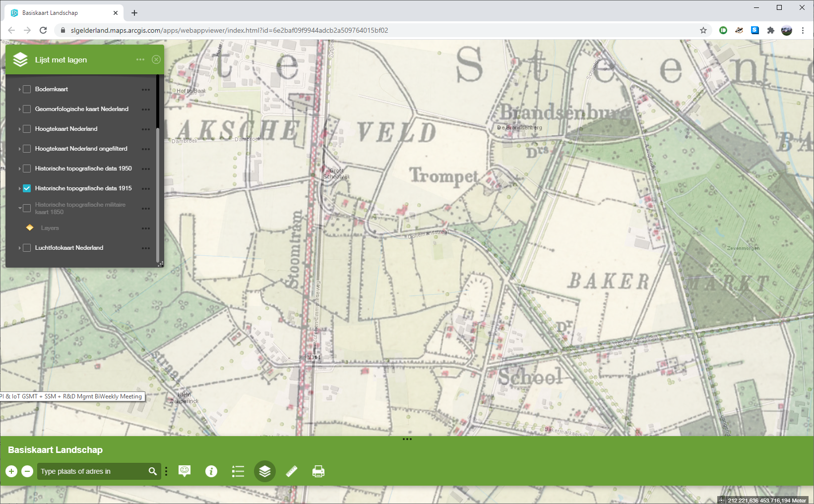Click the place or address search field
Screen dimensions: 814x504
point(92,471)
